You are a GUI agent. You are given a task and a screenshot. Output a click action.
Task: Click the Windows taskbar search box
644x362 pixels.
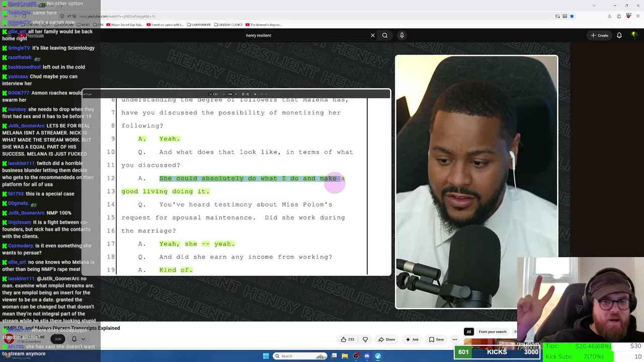coord(300,356)
